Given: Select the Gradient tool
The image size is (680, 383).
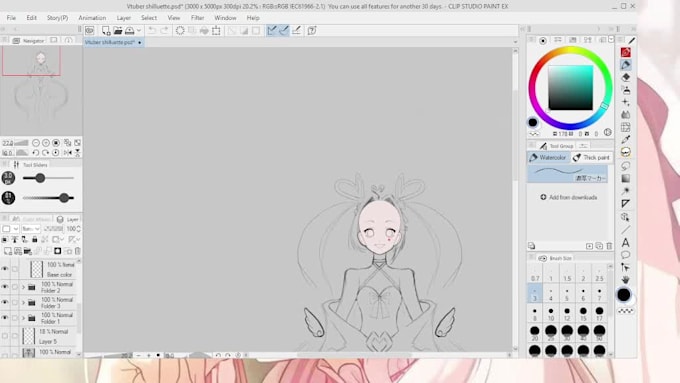Looking at the screenshot, I should 625,178.
